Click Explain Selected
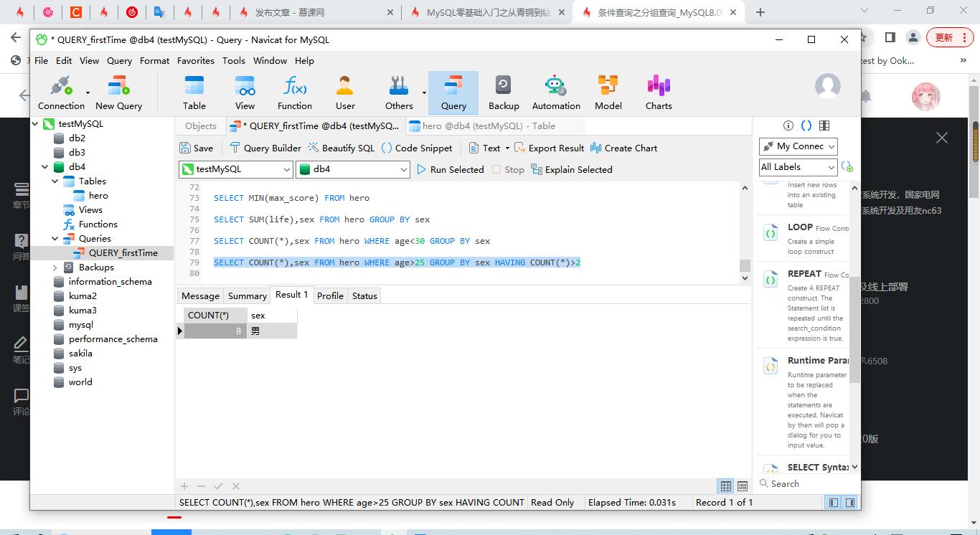The width and height of the screenshot is (980, 535). coord(571,169)
